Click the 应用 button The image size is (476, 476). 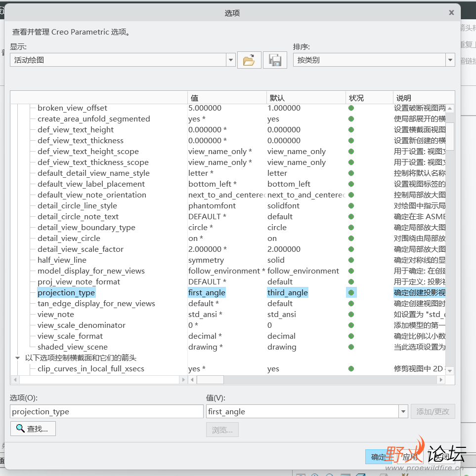click(x=410, y=457)
